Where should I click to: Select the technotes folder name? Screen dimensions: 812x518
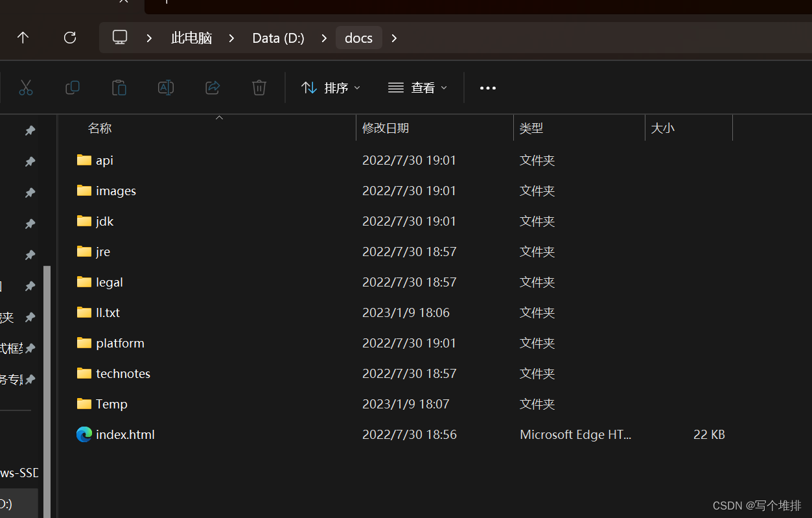coord(123,373)
